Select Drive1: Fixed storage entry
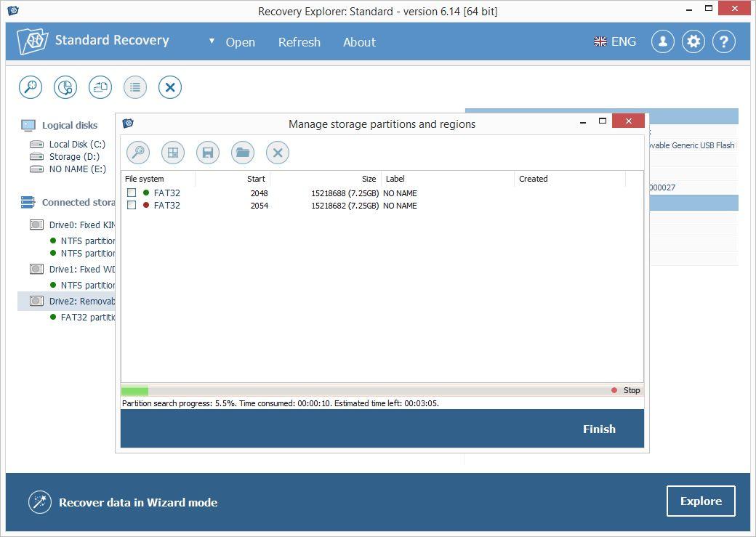 coord(82,269)
